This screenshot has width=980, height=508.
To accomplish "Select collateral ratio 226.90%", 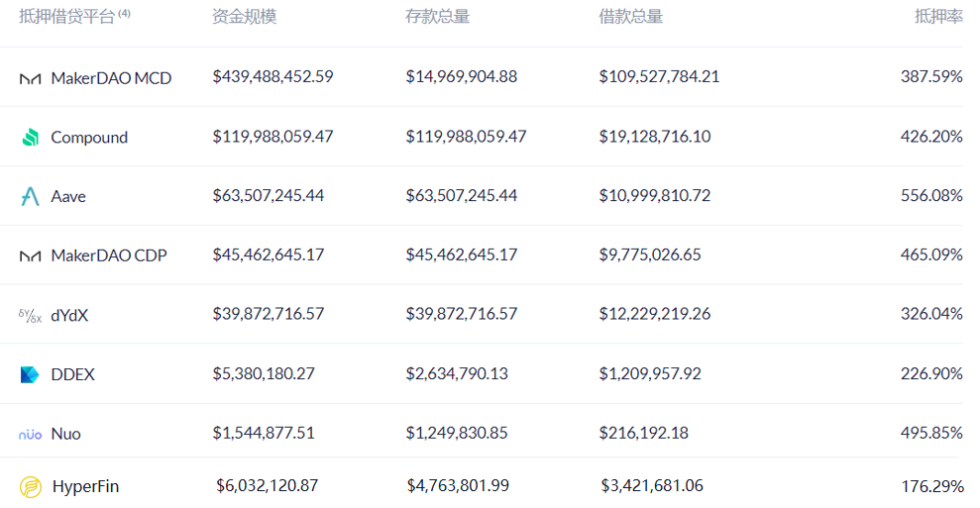I will click(931, 373).
